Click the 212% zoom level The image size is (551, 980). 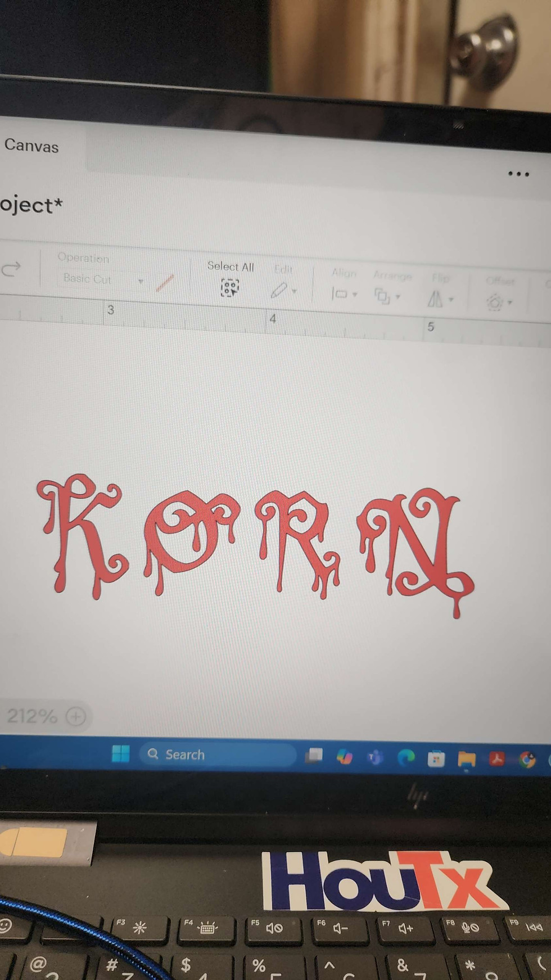(x=32, y=716)
